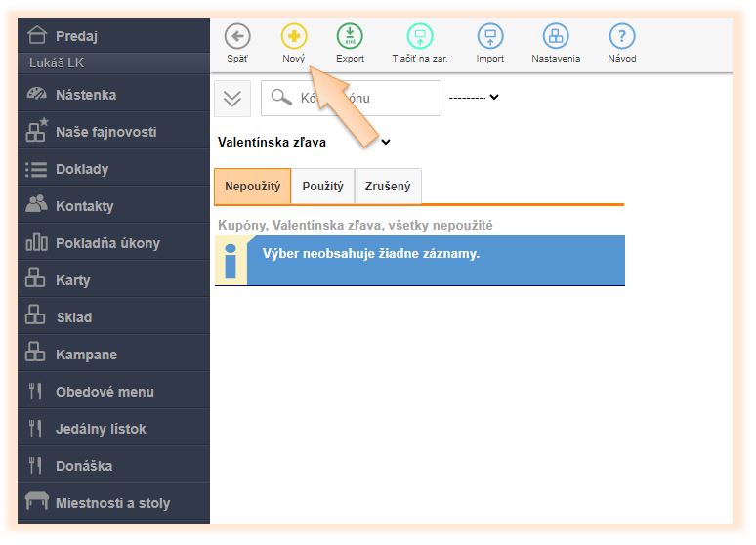Select the Nepoužitý tab
Viewport: 756px width, 545px height.
tap(252, 186)
